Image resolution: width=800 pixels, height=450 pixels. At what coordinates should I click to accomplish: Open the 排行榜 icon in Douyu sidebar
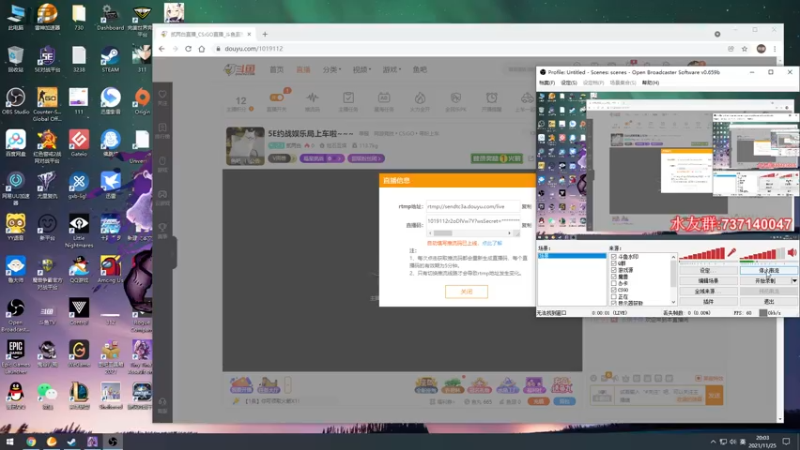coord(162,128)
